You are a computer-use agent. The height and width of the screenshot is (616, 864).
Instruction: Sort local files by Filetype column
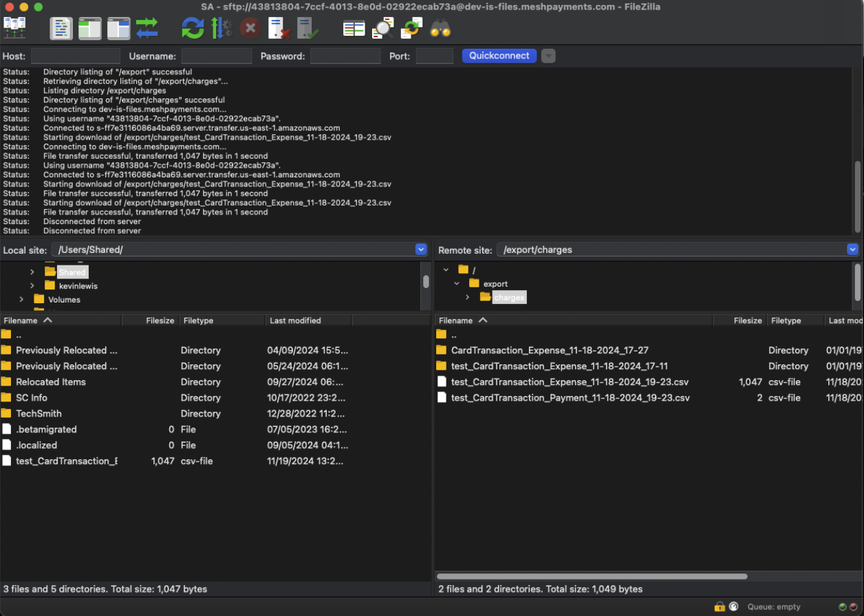pyautogui.click(x=222, y=320)
